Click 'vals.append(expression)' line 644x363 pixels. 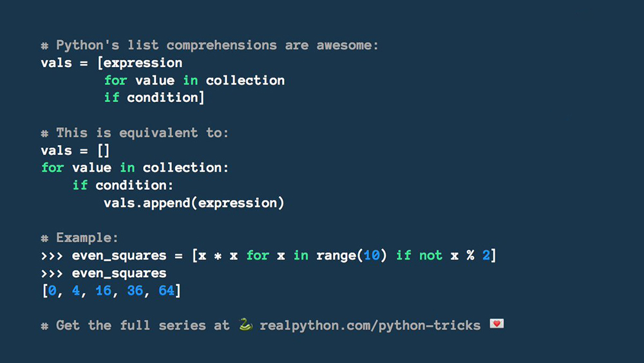(194, 203)
